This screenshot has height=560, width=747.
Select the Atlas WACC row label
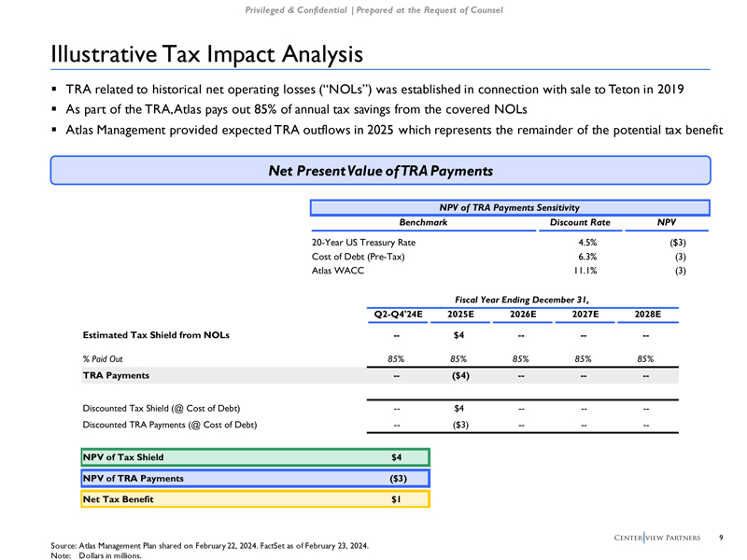point(338,271)
